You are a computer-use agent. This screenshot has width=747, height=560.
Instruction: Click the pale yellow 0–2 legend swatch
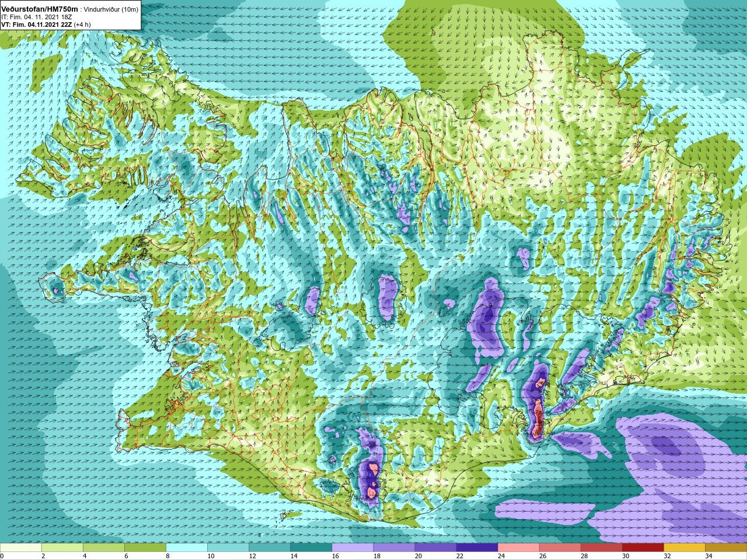(21, 548)
